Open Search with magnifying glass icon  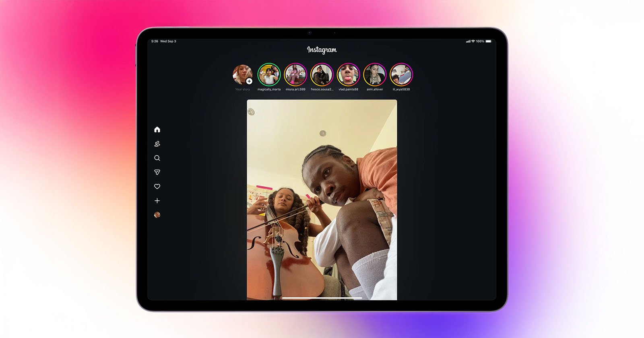point(157,158)
